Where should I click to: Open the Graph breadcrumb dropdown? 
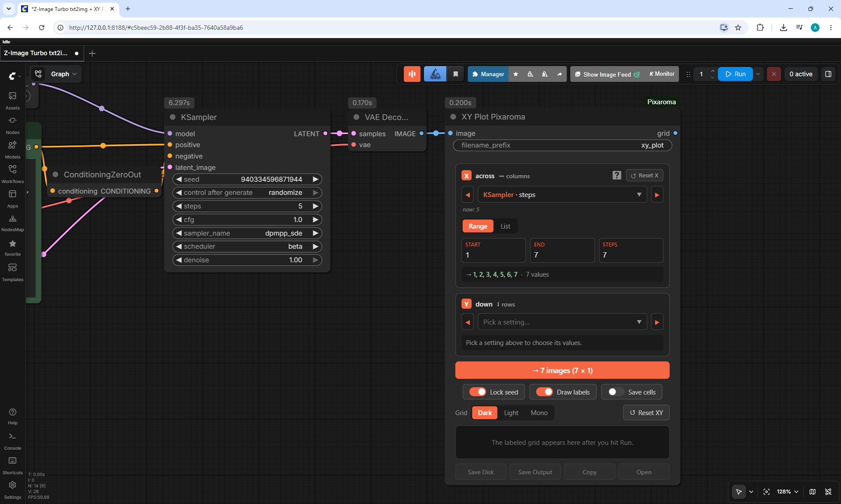(64, 74)
